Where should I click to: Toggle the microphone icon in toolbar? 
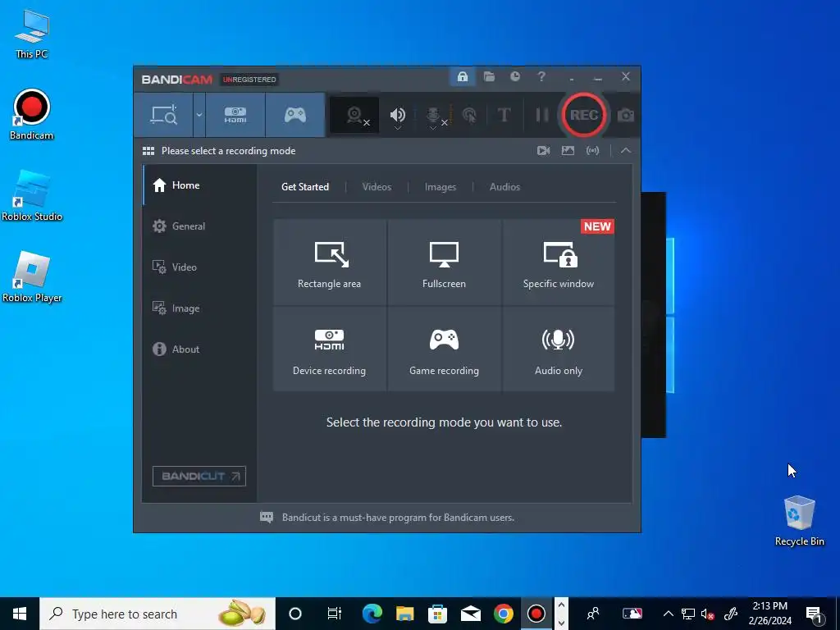(433, 115)
